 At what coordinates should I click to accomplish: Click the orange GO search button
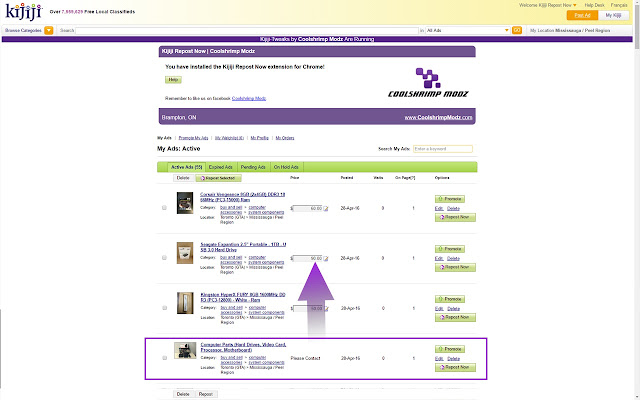pyautogui.click(x=517, y=30)
